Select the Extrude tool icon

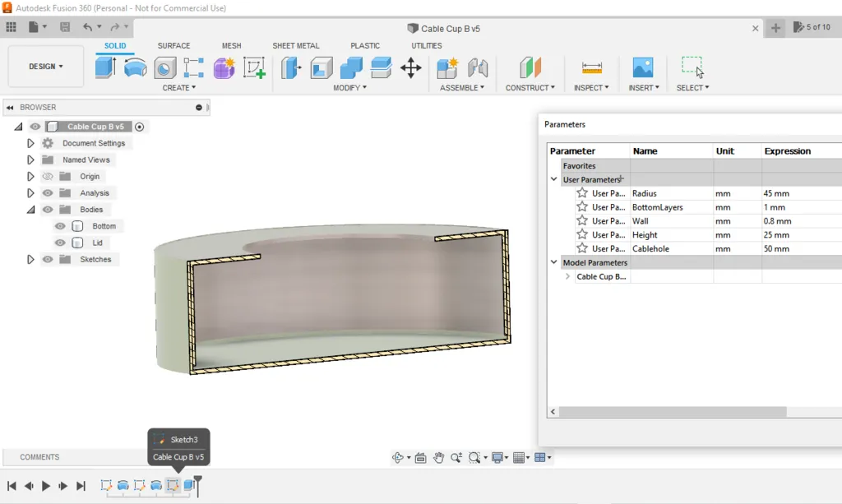(x=105, y=67)
